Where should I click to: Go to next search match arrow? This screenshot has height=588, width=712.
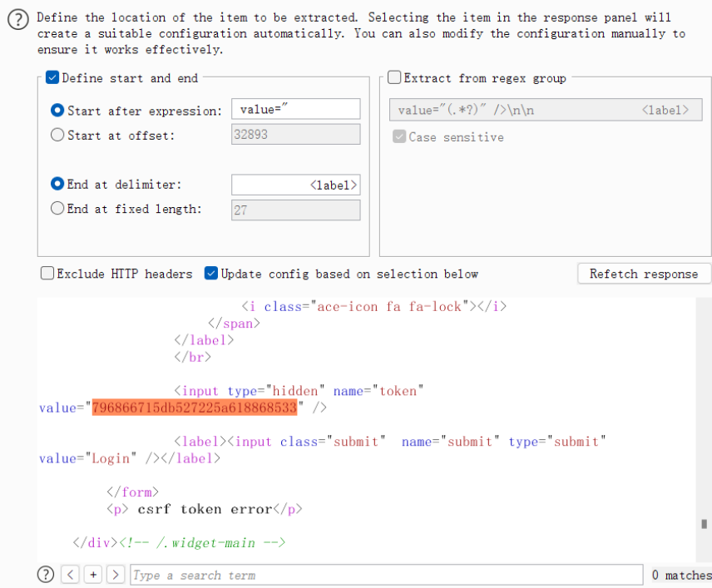(116, 575)
